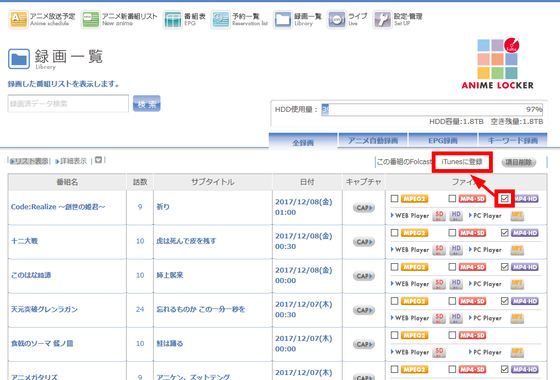This screenshot has height=380, width=560.
Task: Click episode number 24 for 天元突破グレンラガン
Action: coord(140,309)
